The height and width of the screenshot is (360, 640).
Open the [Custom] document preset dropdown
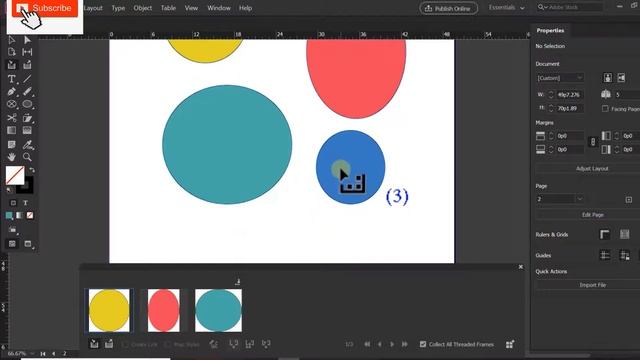[560, 78]
